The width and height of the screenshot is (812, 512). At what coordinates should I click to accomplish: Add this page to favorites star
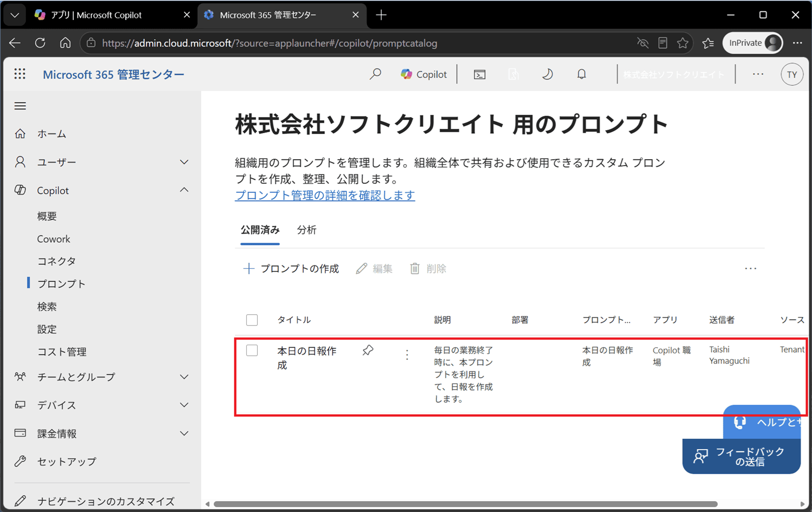click(x=683, y=43)
